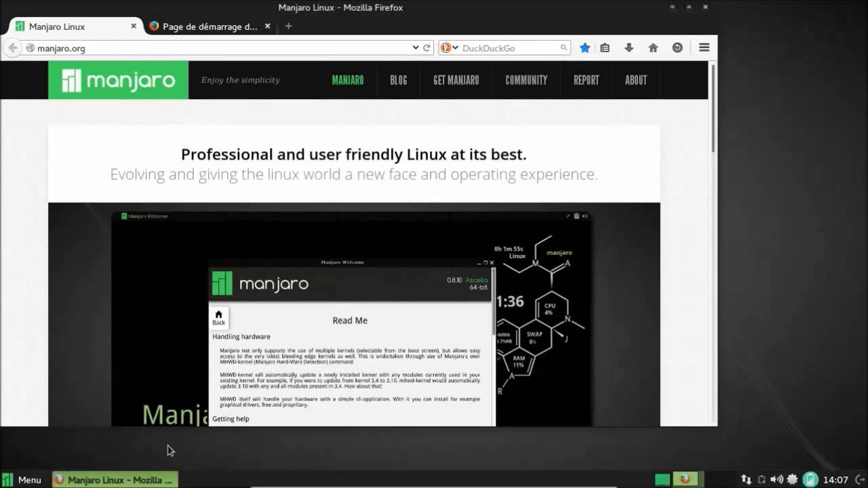Open ABOUT in the site navigation

636,80
